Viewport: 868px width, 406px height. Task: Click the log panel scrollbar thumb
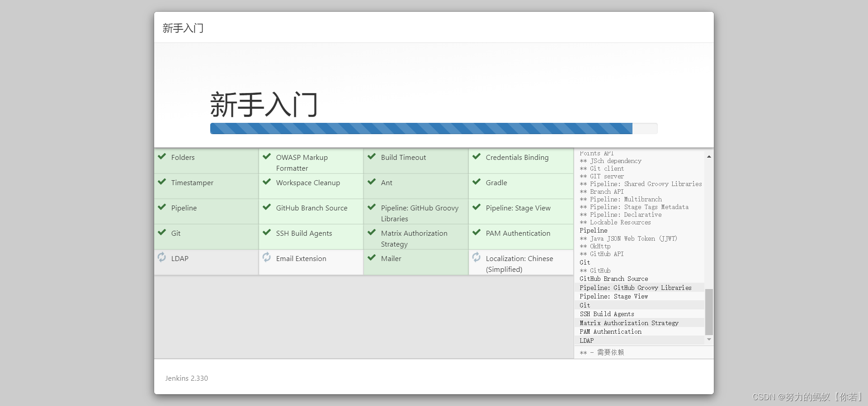click(709, 312)
